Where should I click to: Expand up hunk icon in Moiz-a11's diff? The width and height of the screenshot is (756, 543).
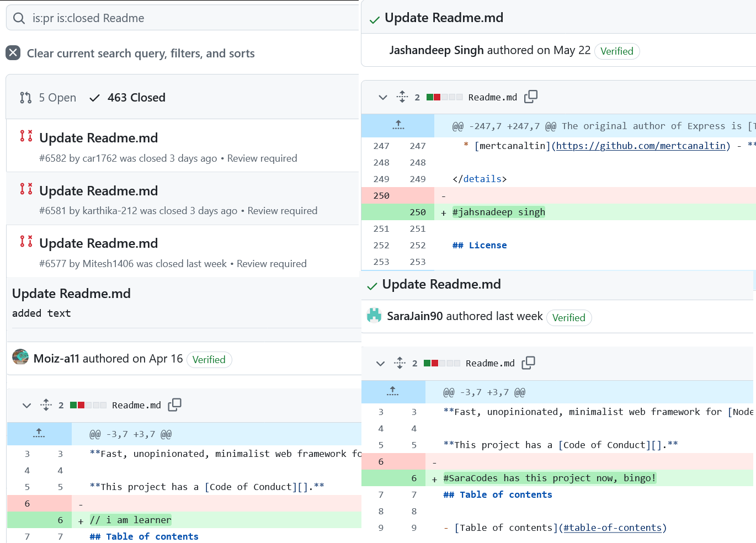[39, 434]
